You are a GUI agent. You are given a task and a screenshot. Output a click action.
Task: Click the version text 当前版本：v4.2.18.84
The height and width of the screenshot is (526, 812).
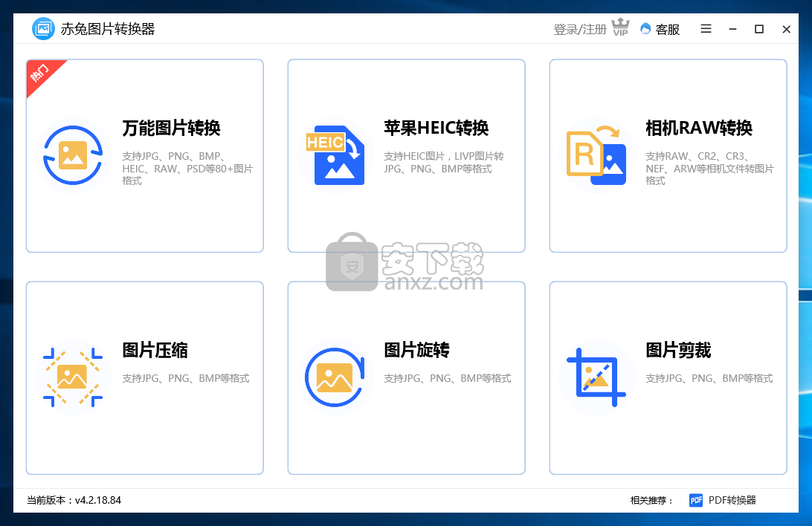point(74,500)
